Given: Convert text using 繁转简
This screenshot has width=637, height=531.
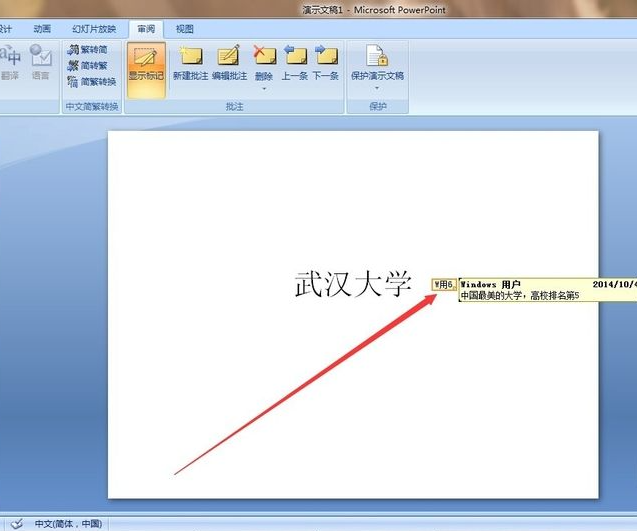Looking at the screenshot, I should (x=90, y=49).
